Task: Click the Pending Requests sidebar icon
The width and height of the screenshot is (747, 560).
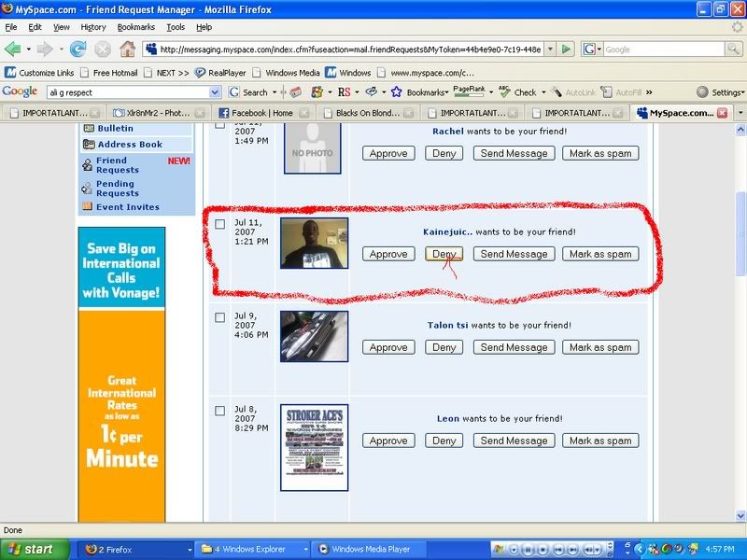Action: pos(87,189)
